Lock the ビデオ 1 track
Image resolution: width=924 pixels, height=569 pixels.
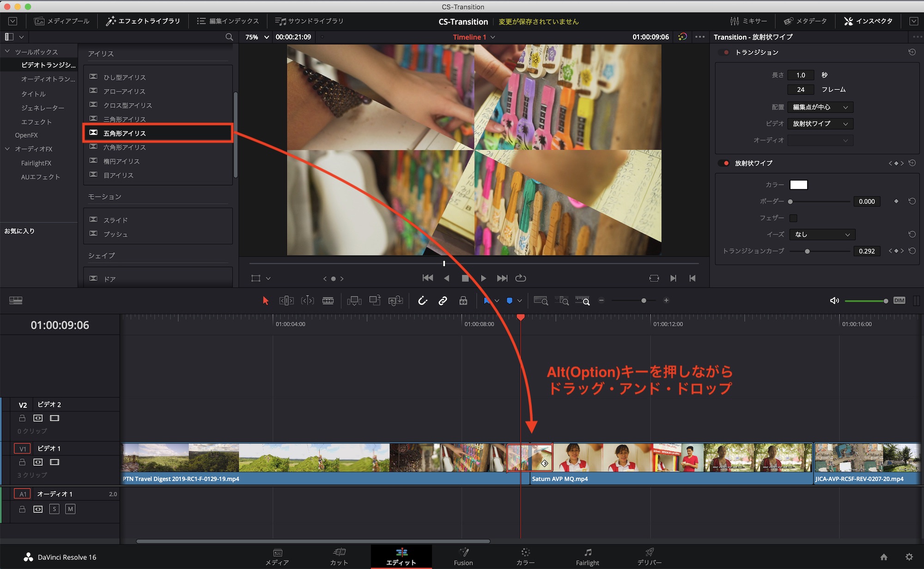coord(22,462)
